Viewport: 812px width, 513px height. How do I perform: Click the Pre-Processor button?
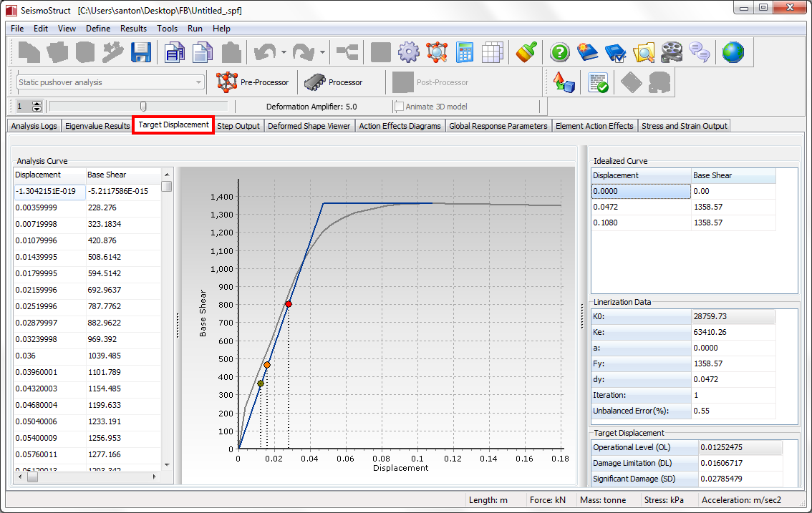click(x=253, y=82)
